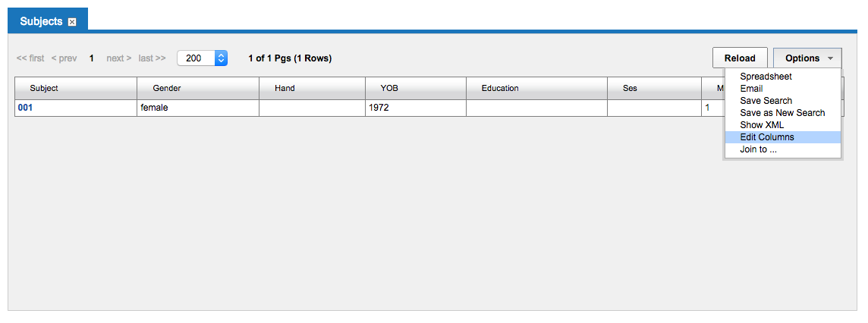Click Save Search menu entry
868x323 pixels.
pos(766,101)
